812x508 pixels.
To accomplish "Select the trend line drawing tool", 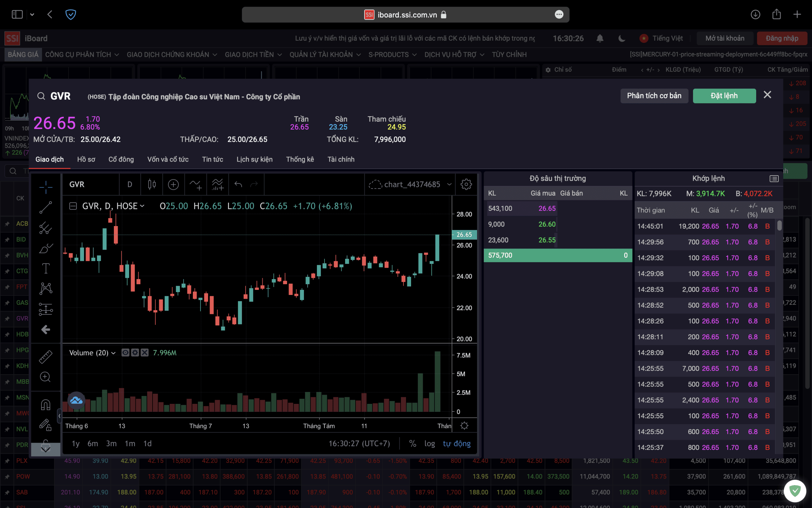I will pos(46,207).
